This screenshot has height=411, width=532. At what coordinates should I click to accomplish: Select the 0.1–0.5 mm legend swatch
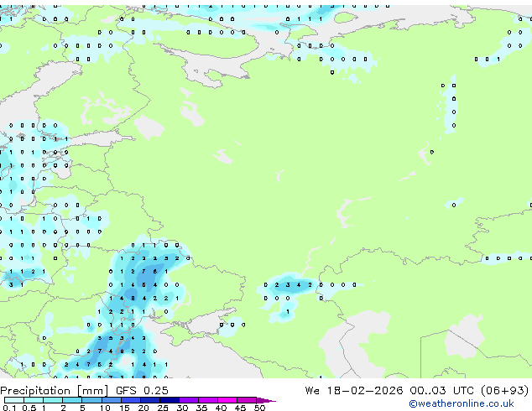pyautogui.click(x=14, y=400)
